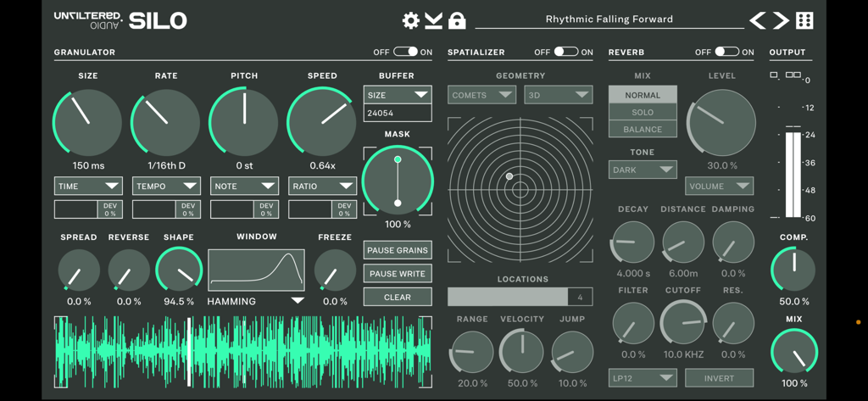Click the save preset download icon
The width and height of the screenshot is (868, 401).
pyautogui.click(x=434, y=20)
